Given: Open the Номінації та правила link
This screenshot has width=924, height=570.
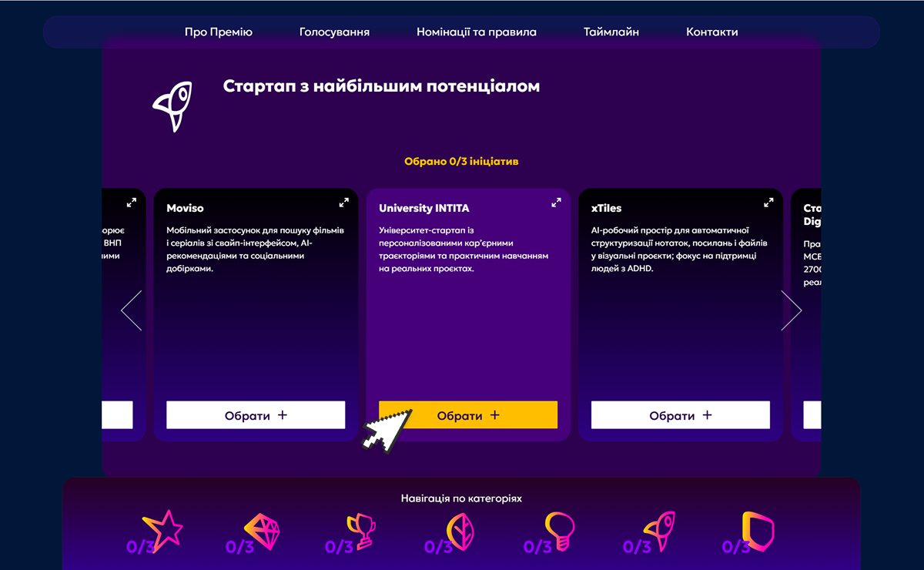Looking at the screenshot, I should click(477, 32).
